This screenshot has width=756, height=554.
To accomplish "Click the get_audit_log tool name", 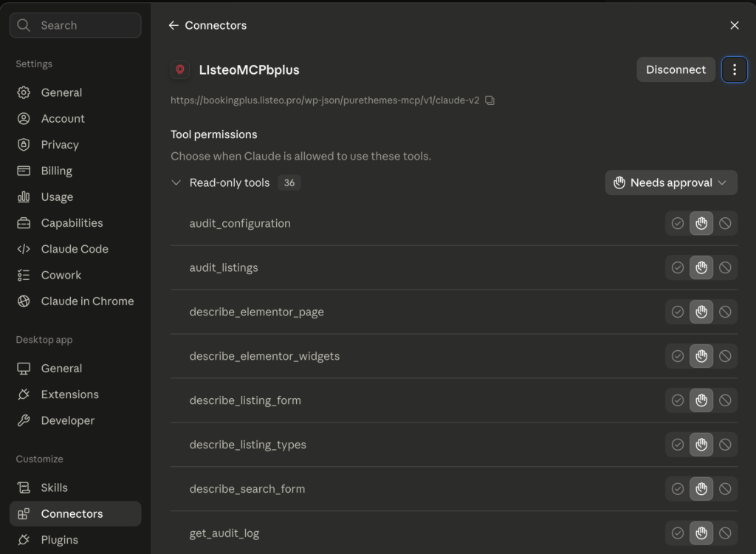I will coord(224,533).
